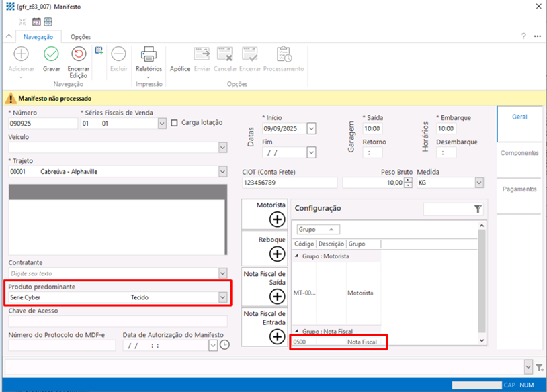This screenshot has width=547, height=392.
Task: Click the CIOT (Conta Frete) field
Action: point(289,183)
